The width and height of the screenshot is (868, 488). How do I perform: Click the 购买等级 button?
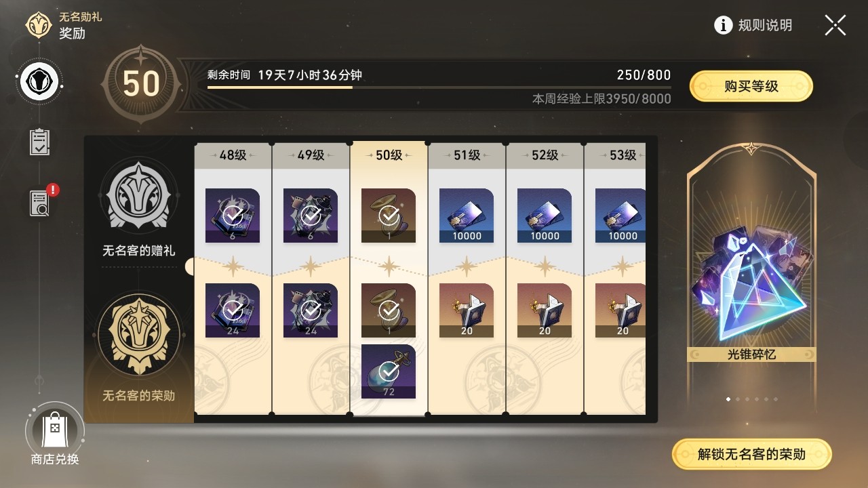click(x=751, y=86)
